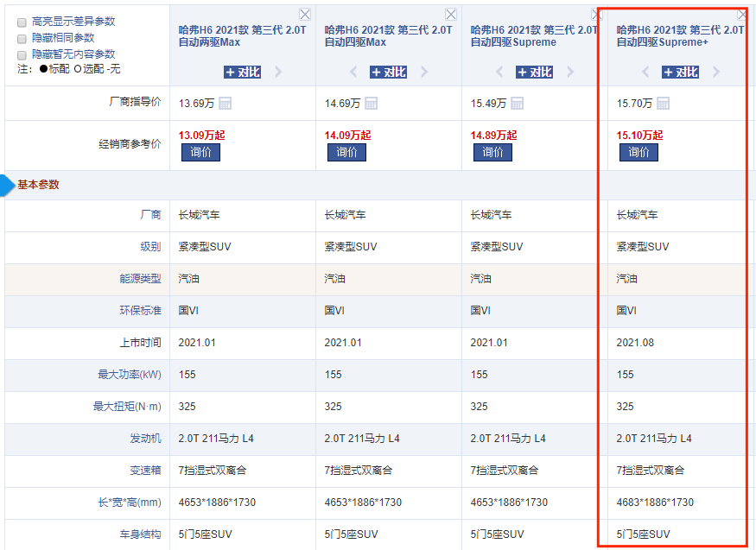
Task: Click +对比 under 自动四驱Max
Action: pos(389,73)
